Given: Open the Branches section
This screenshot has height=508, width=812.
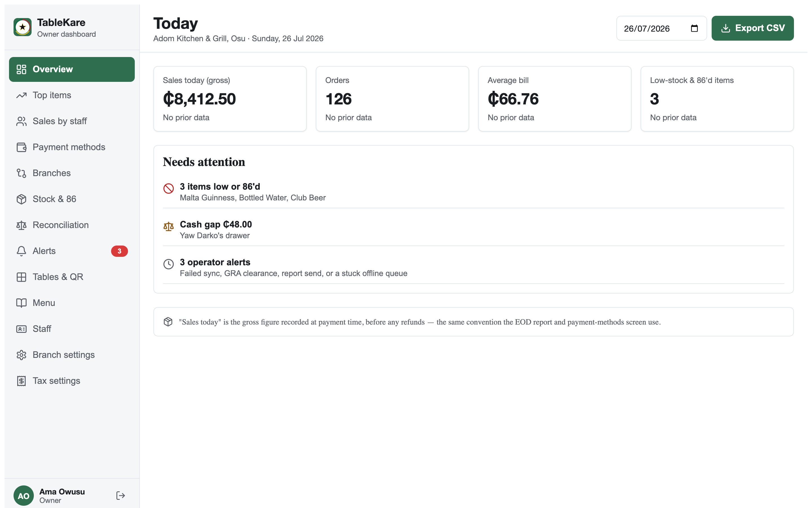Looking at the screenshot, I should coord(72,173).
